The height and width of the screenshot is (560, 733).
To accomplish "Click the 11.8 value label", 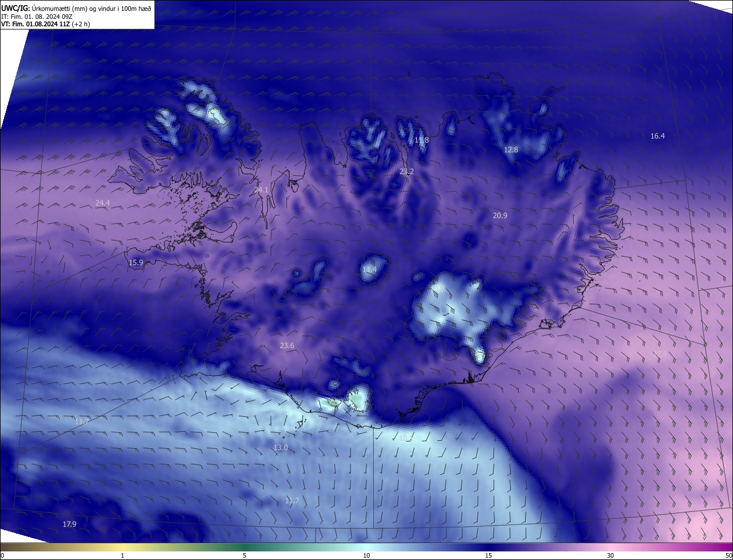I will point(421,140).
